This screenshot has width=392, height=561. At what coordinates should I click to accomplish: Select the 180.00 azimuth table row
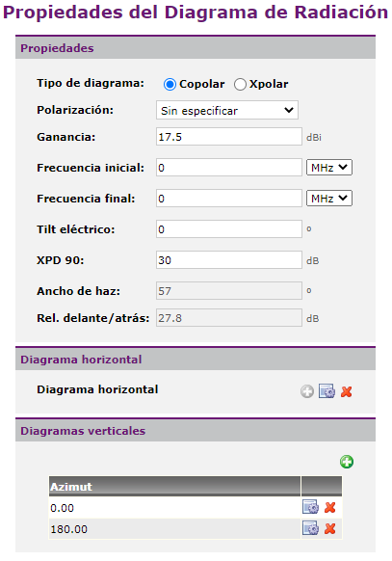196,529
